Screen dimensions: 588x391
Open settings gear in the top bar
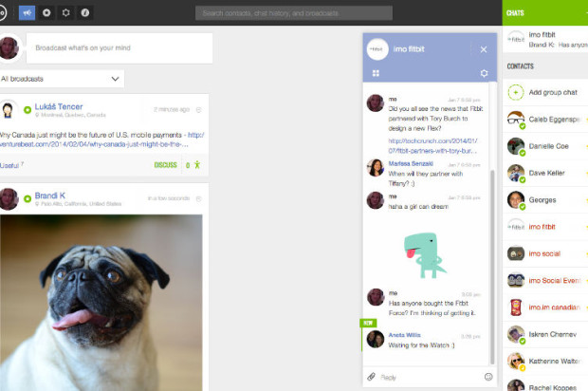(x=66, y=12)
